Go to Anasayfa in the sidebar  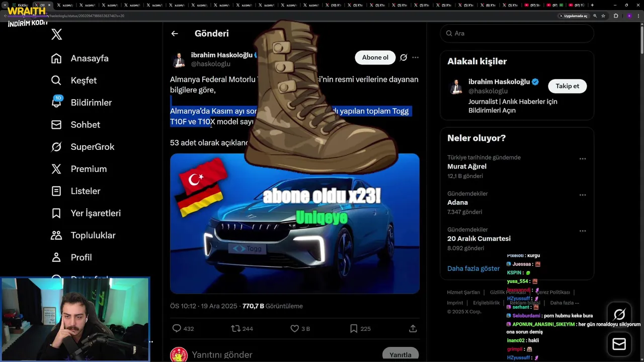80,58
